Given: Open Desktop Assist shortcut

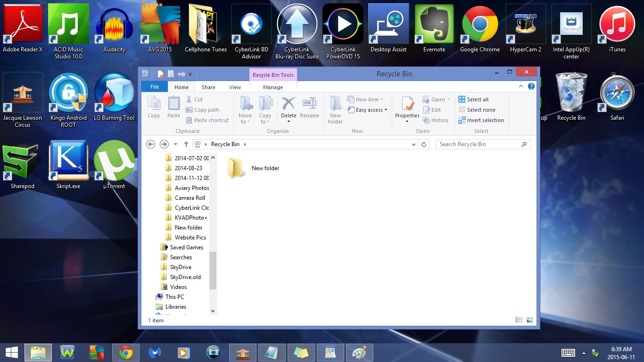Looking at the screenshot, I should pyautogui.click(x=388, y=28).
